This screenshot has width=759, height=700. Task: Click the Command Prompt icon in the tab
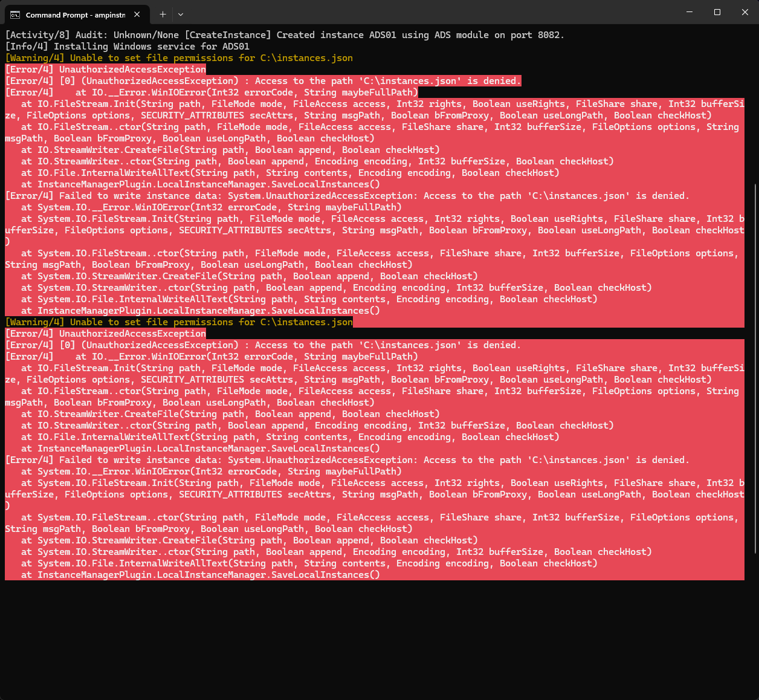coord(15,15)
